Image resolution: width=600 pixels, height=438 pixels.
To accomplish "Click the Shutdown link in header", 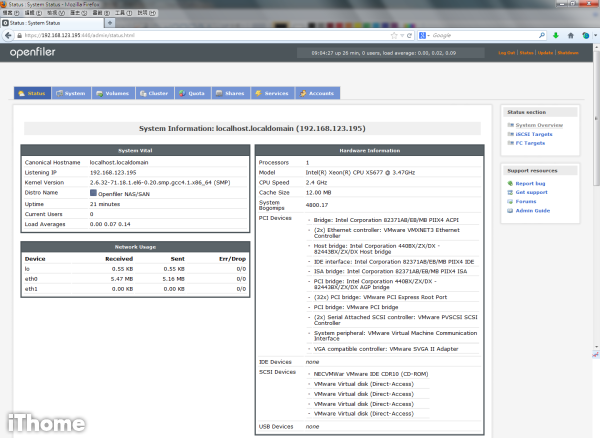I will click(x=568, y=53).
